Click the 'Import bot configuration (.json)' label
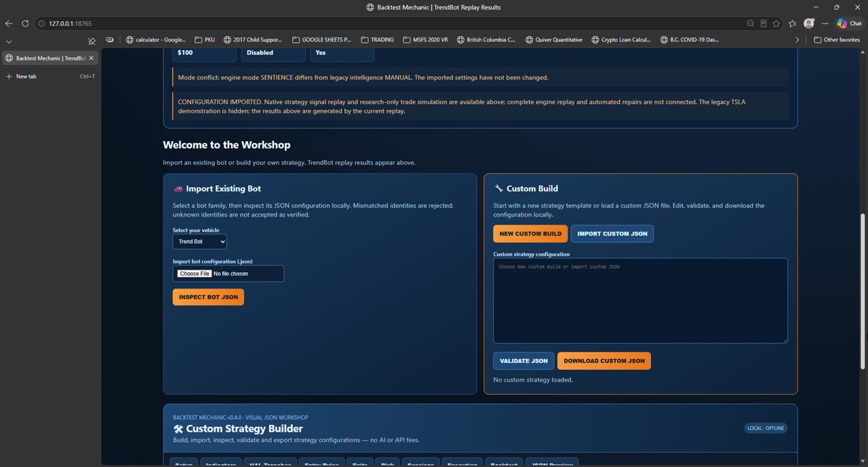 [x=212, y=261]
